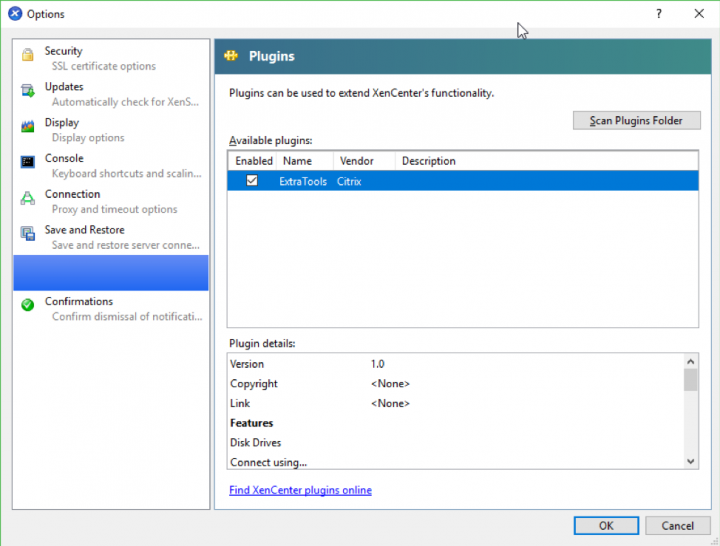The image size is (720, 546).
Task: Sort plugins by Vendor column header
Action: [356, 161]
